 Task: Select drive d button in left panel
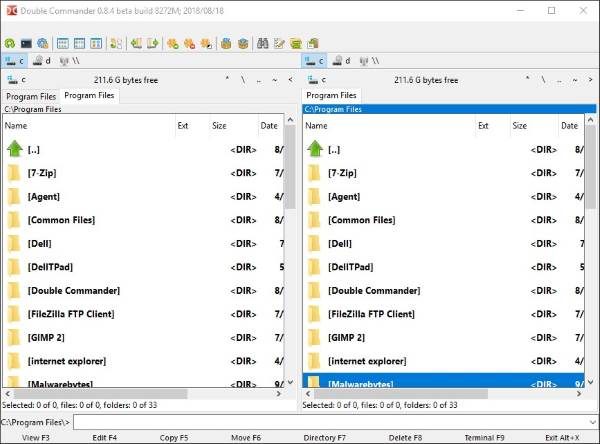42,61
